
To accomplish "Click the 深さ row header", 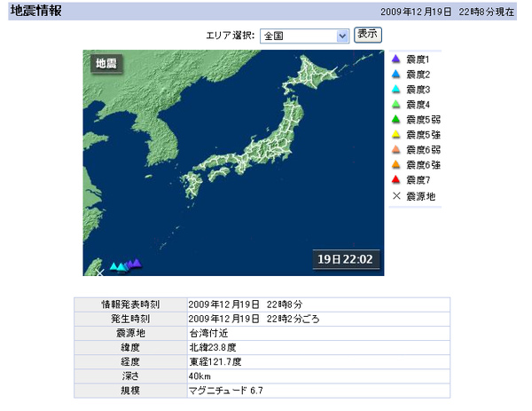I will pos(130,376).
